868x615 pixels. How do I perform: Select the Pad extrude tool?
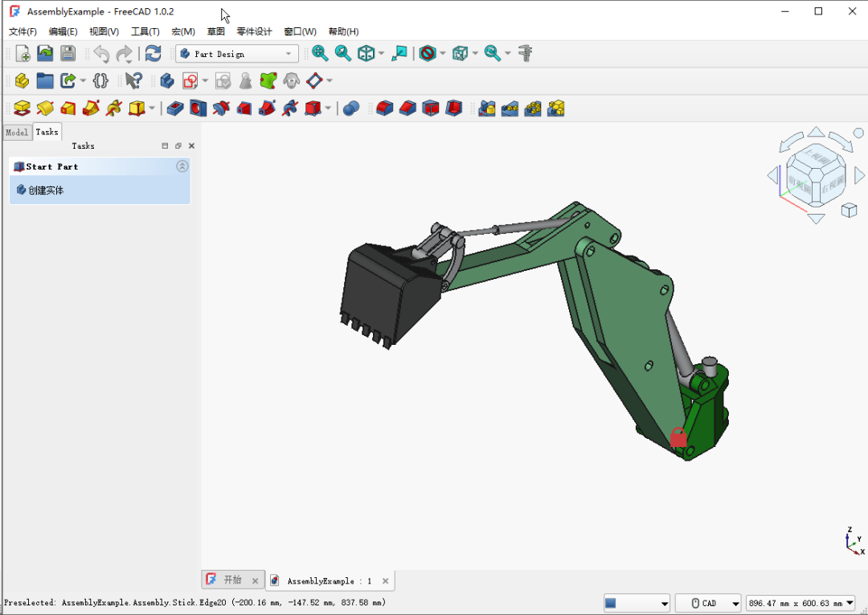[23, 108]
